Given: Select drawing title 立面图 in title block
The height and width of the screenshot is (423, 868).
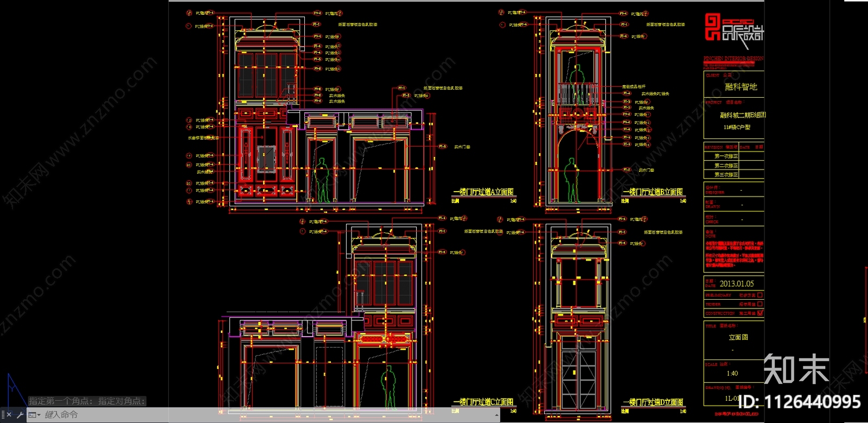Looking at the screenshot, I should (738, 338).
